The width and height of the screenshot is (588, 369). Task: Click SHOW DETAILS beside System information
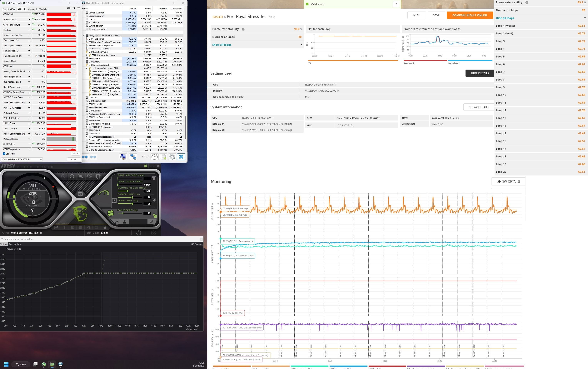479,107
